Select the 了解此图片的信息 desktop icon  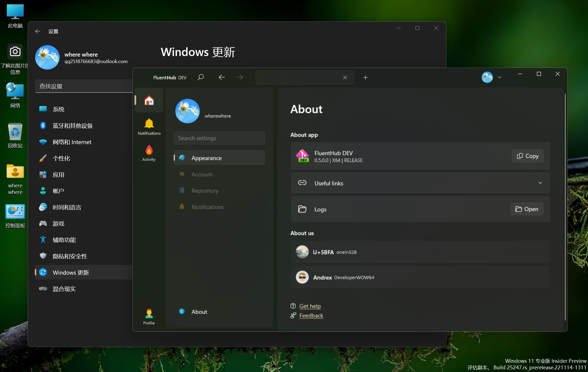click(x=15, y=59)
